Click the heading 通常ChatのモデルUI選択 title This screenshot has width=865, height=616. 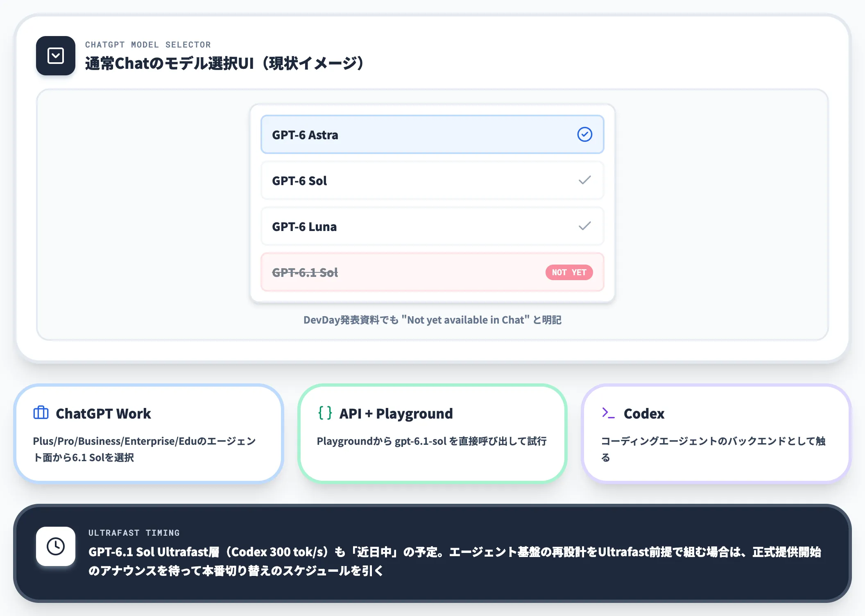pyautogui.click(x=224, y=63)
